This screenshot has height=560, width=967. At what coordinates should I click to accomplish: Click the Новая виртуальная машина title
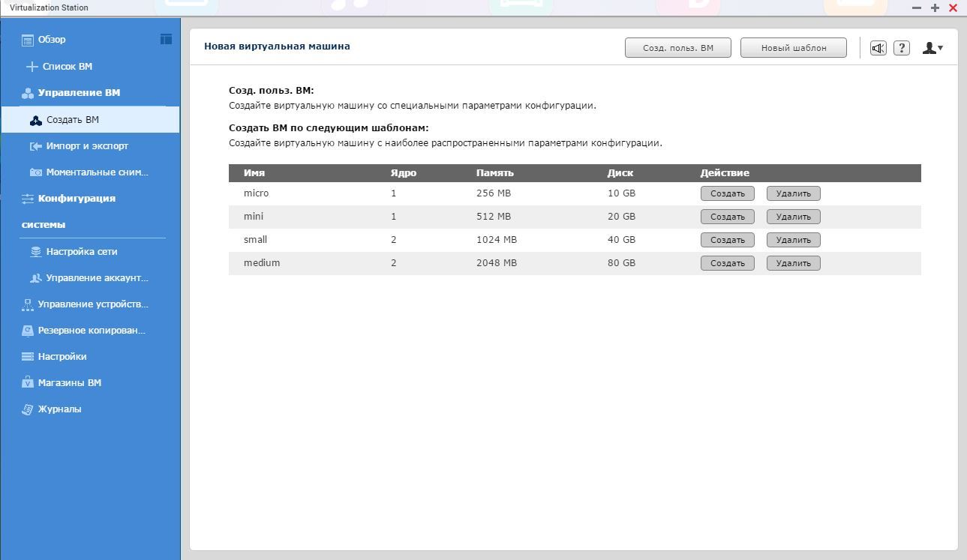tap(277, 46)
